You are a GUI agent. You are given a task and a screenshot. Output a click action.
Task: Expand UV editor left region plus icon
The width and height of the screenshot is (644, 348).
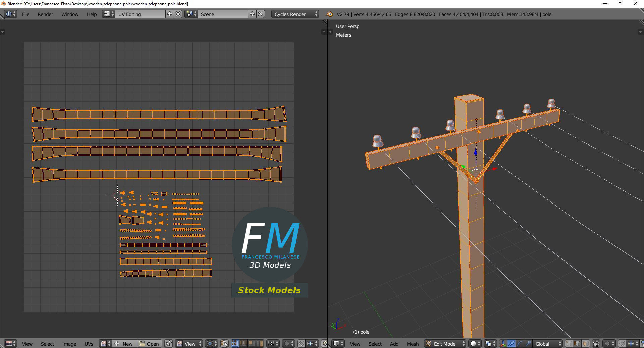click(x=2, y=32)
